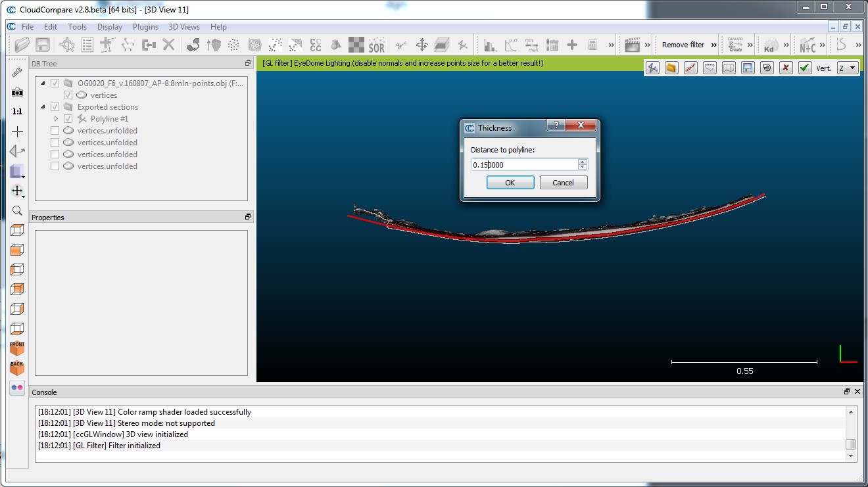Click the camera snapshot icon in left toolbar
The image size is (868, 487).
click(x=17, y=92)
